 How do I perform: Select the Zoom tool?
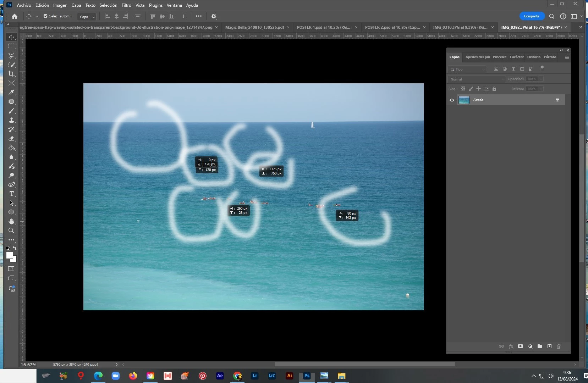[11, 231]
